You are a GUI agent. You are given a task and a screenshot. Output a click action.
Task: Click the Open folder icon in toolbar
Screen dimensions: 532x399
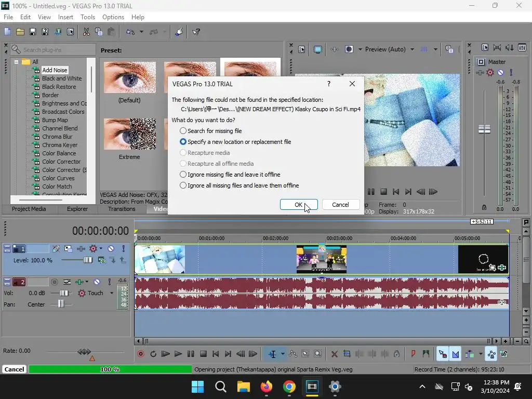pos(20,32)
